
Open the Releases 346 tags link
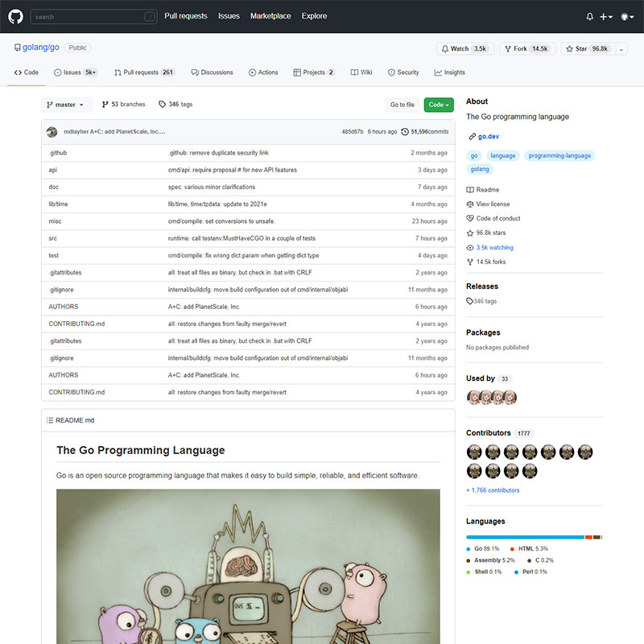point(481,301)
